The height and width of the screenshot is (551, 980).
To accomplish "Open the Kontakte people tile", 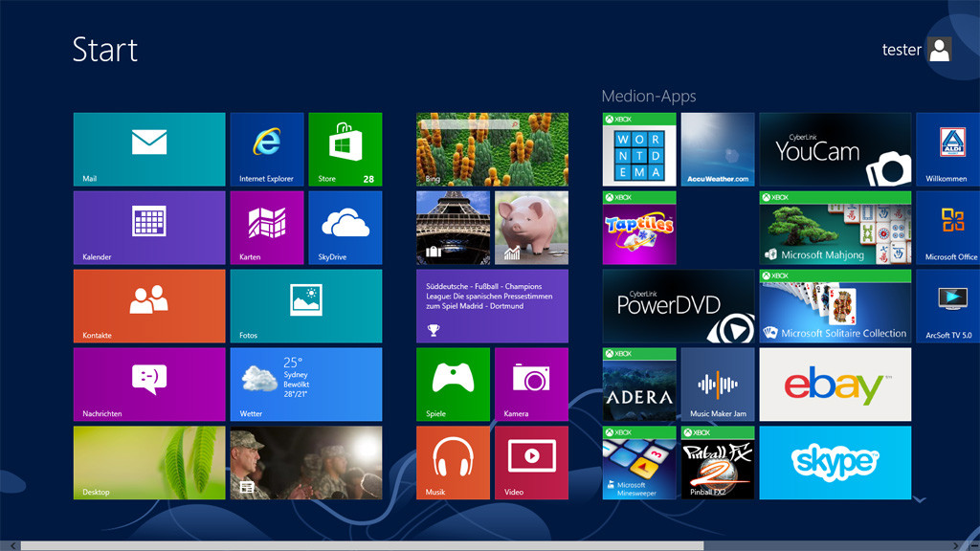I will pos(149,306).
